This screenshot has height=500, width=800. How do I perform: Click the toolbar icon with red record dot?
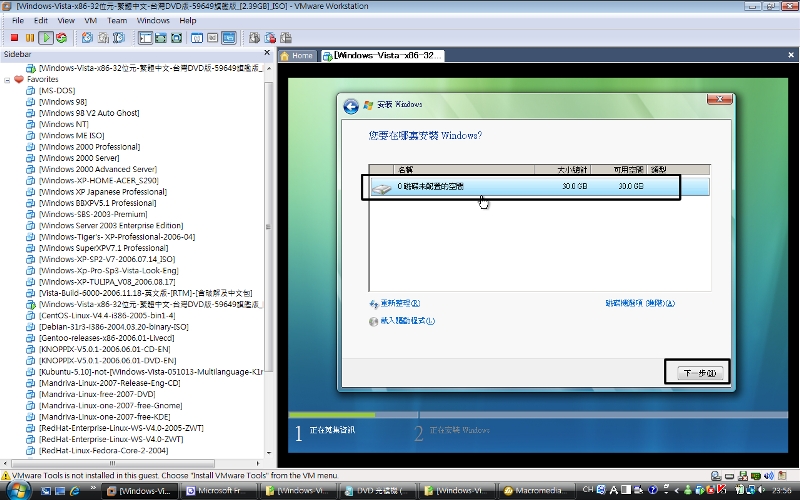[270, 38]
